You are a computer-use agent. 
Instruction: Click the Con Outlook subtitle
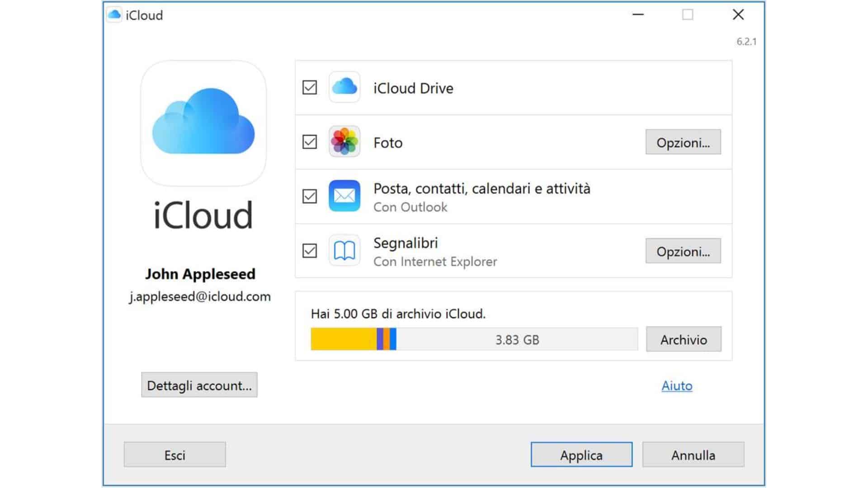coord(410,207)
